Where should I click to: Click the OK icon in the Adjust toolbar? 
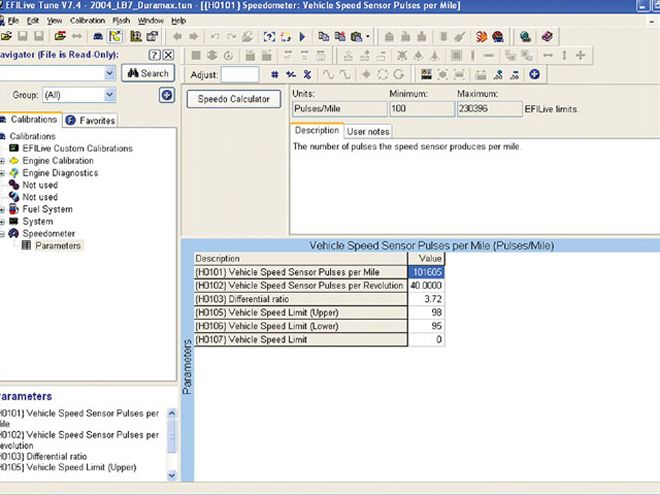click(426, 75)
